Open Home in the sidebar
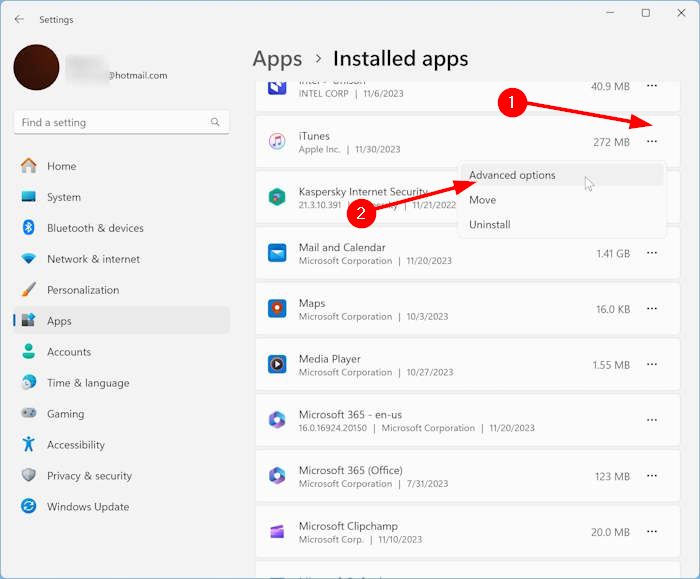The width and height of the screenshot is (700, 579). pyautogui.click(x=121, y=166)
